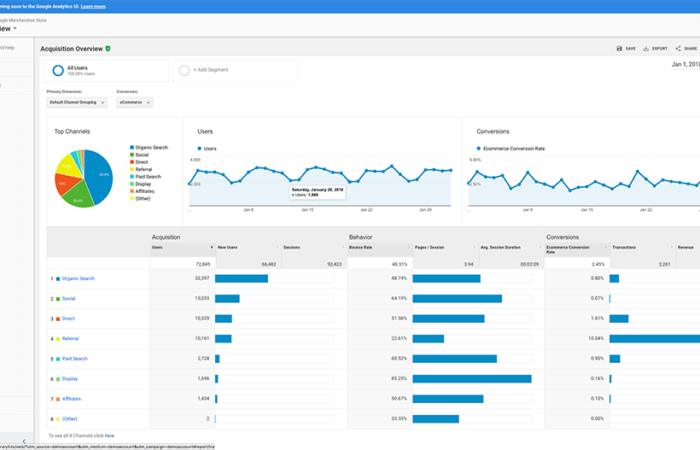Open the eCommerce conversion dropdown

(134, 102)
